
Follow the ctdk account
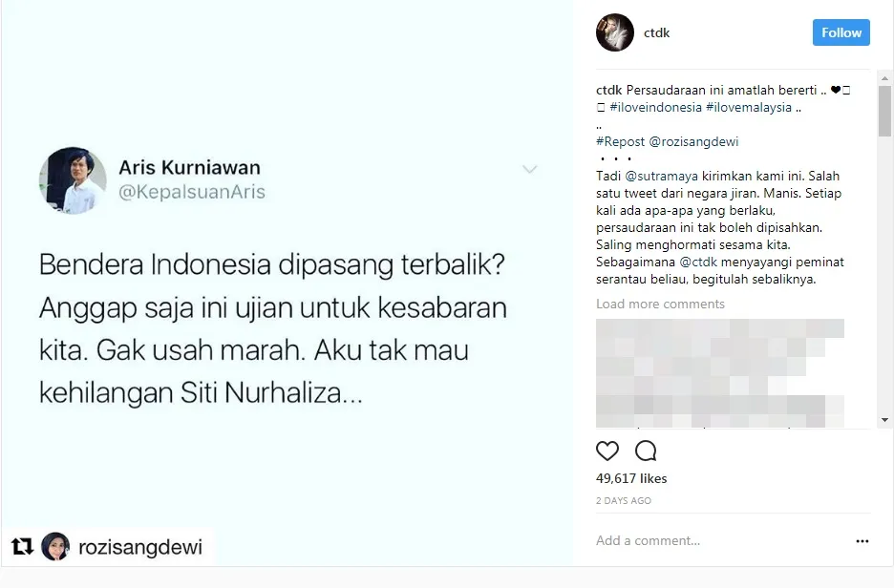[x=841, y=32]
